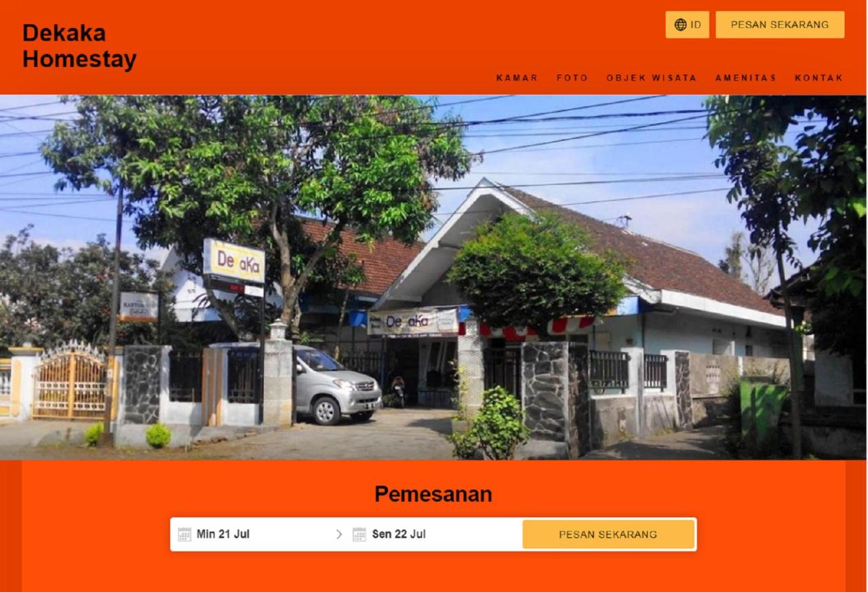Image resolution: width=868 pixels, height=592 pixels.
Task: Click the Dekaka entrance banner in the photo
Action: coord(412,322)
